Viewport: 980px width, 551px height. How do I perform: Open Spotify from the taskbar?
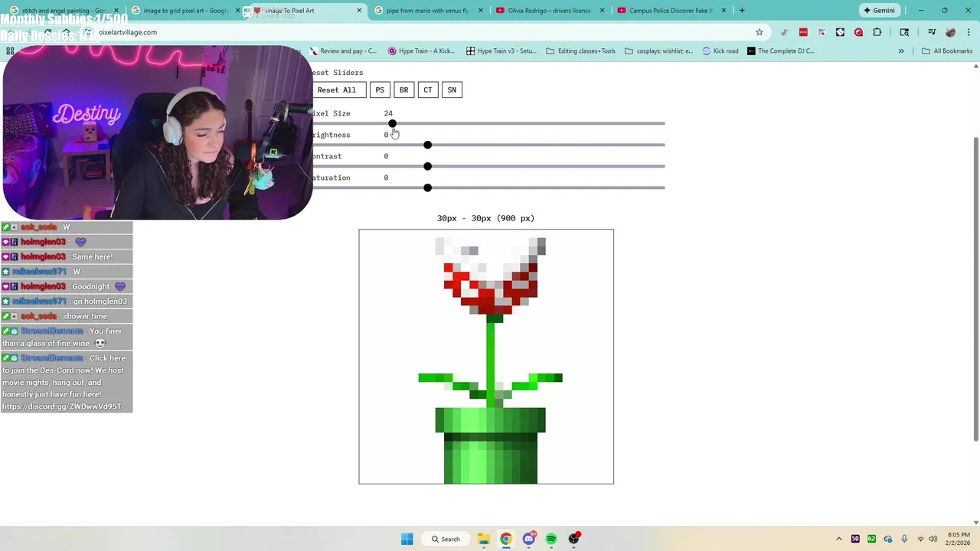551,539
